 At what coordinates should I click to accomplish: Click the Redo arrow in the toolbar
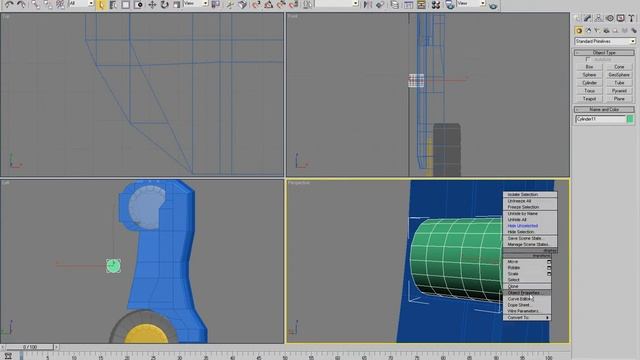tap(21, 4)
